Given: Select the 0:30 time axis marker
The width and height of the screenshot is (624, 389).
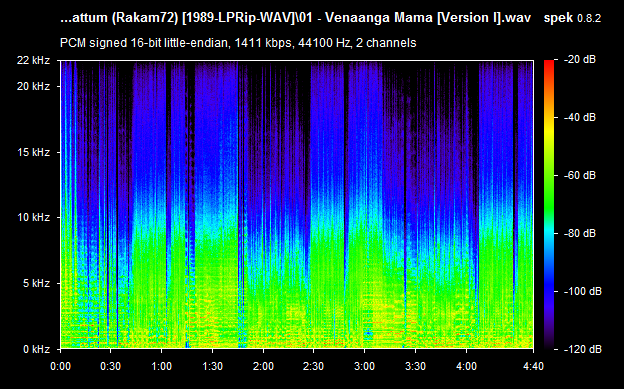Looking at the screenshot, I should (x=111, y=366).
